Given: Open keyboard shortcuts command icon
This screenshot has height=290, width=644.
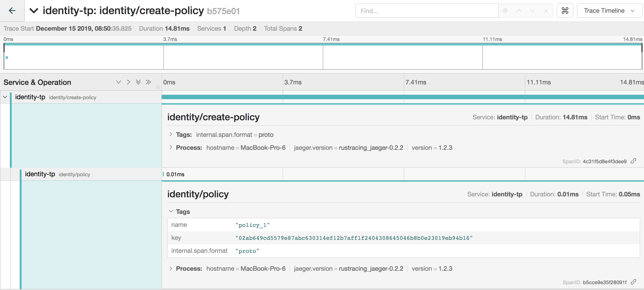Looking at the screenshot, I should (565, 11).
